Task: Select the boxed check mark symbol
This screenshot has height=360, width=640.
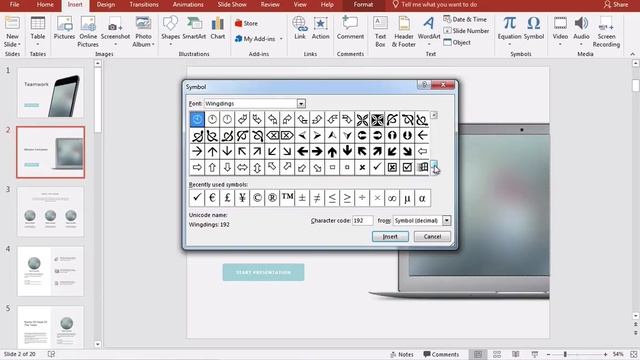Action: 407,167
